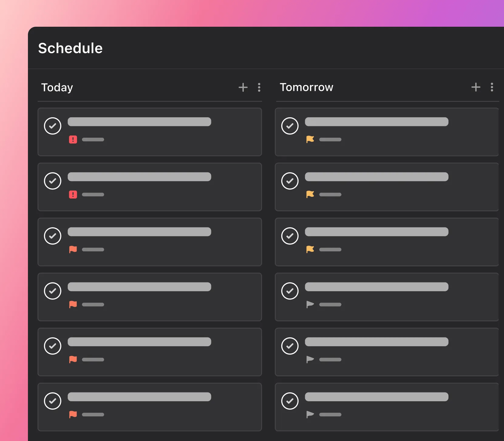This screenshot has height=441, width=504.
Task: Complete the fifth Today task with its checkmark
Action: (x=53, y=346)
